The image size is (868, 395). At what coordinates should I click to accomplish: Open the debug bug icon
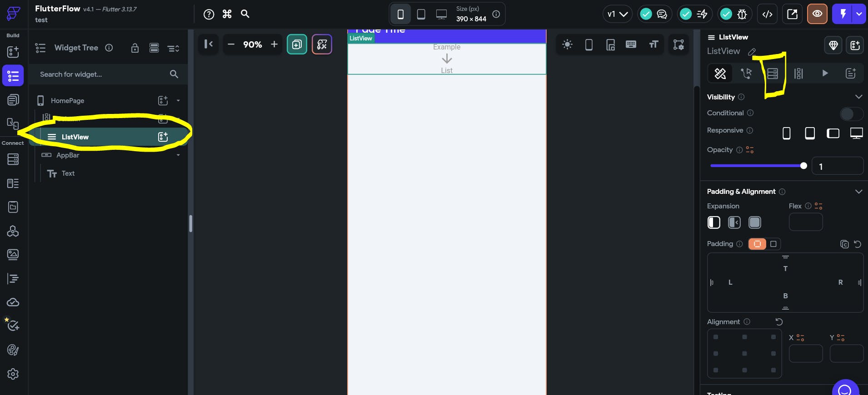click(742, 14)
